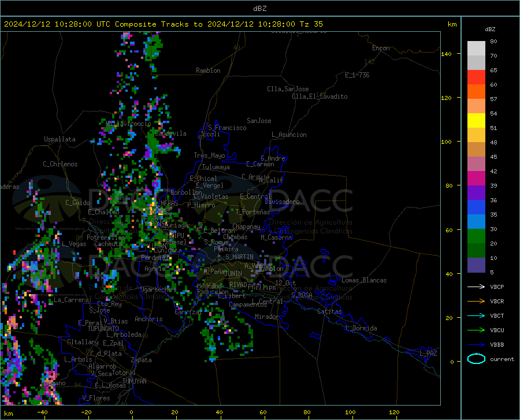
Task: Click the composite tracks timestamp header
Action: tap(163, 24)
